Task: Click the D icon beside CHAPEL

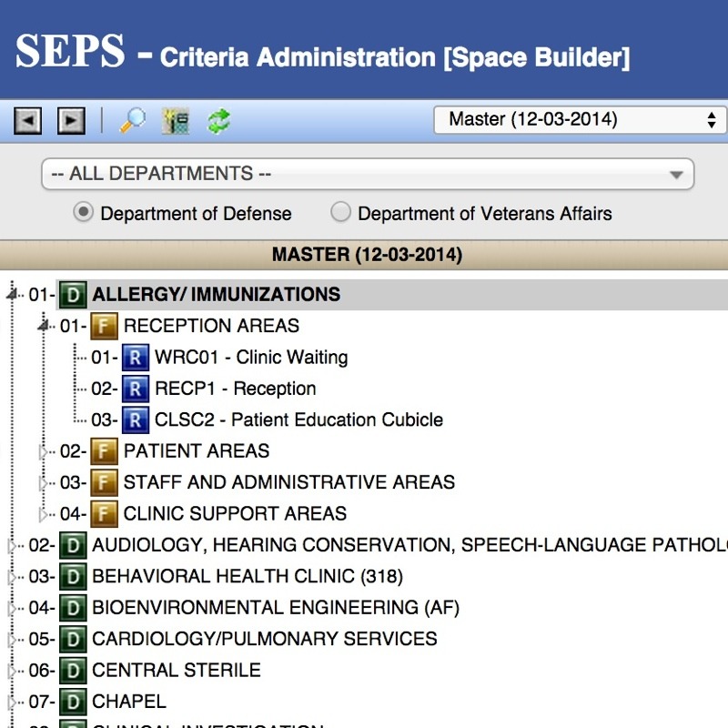Action: [73, 702]
